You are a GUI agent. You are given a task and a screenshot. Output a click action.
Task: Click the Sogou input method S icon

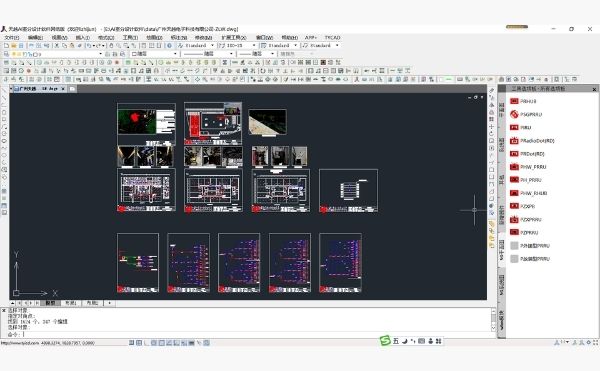tap(385, 340)
